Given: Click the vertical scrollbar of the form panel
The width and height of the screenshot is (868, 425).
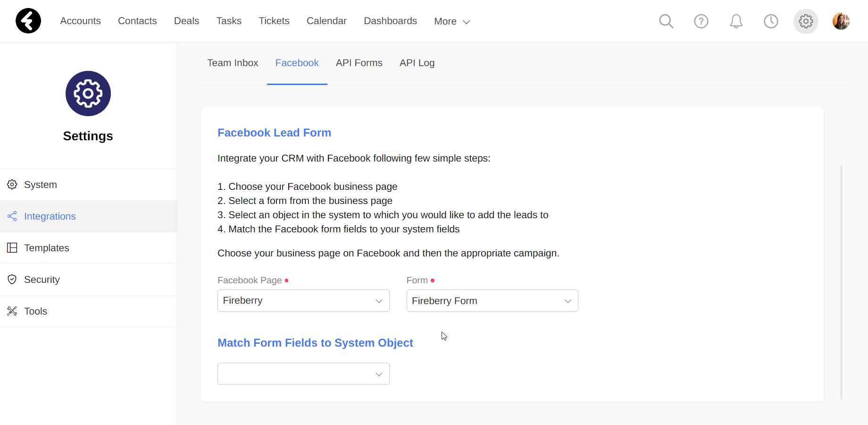Looking at the screenshot, I should [x=841, y=282].
